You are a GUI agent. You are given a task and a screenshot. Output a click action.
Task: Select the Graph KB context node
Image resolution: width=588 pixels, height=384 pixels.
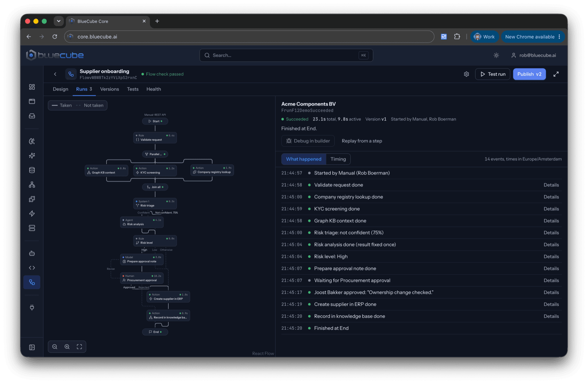(107, 171)
